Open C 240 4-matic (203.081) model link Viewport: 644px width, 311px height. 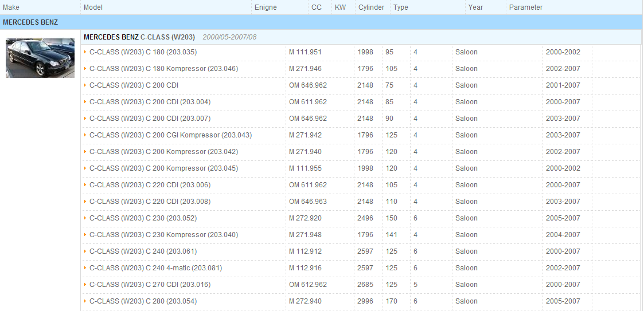[155, 268]
